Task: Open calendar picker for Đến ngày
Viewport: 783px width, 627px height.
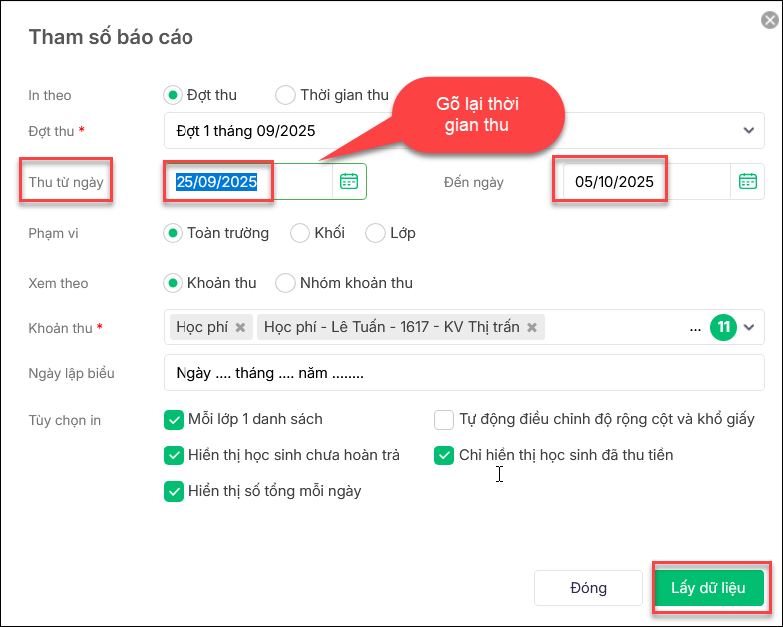Action: [x=748, y=181]
